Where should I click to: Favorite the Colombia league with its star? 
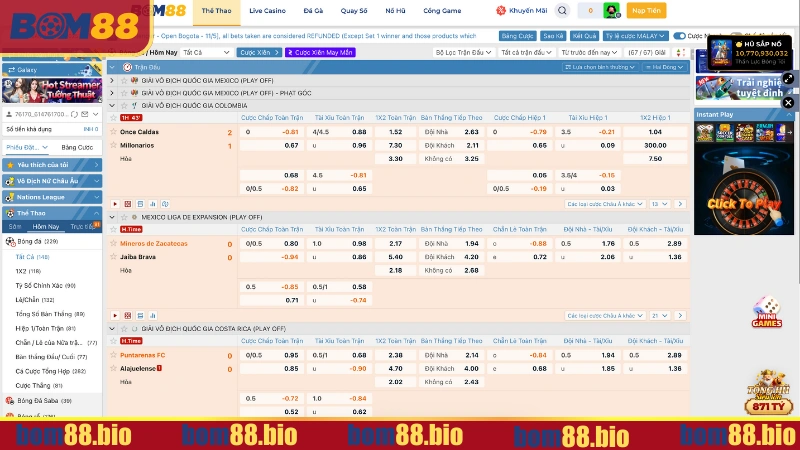pyautogui.click(x=124, y=106)
